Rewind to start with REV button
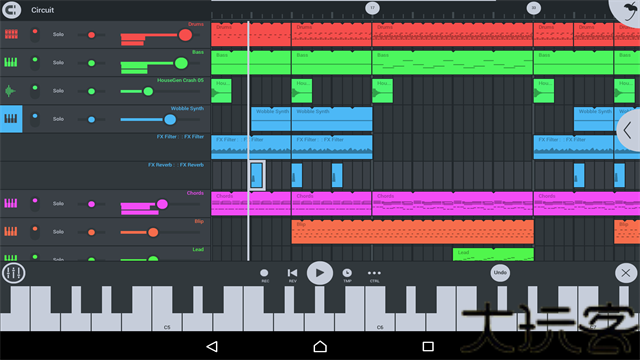 click(x=292, y=275)
